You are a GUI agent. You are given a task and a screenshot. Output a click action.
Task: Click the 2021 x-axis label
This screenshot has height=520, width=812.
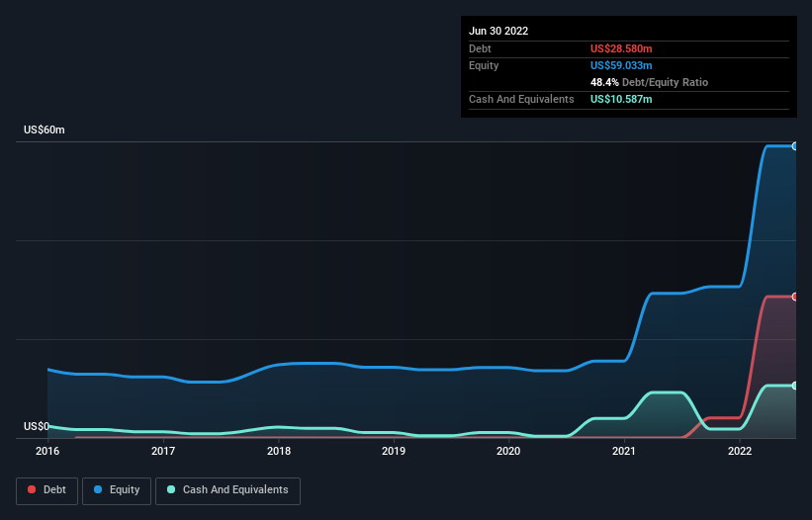tap(624, 451)
